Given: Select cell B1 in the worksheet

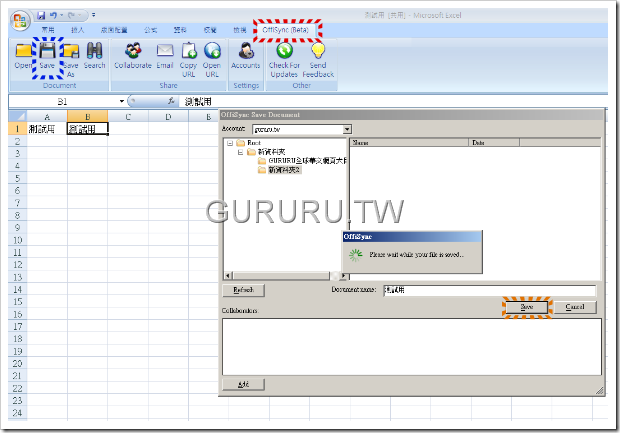Looking at the screenshot, I should pos(87,129).
